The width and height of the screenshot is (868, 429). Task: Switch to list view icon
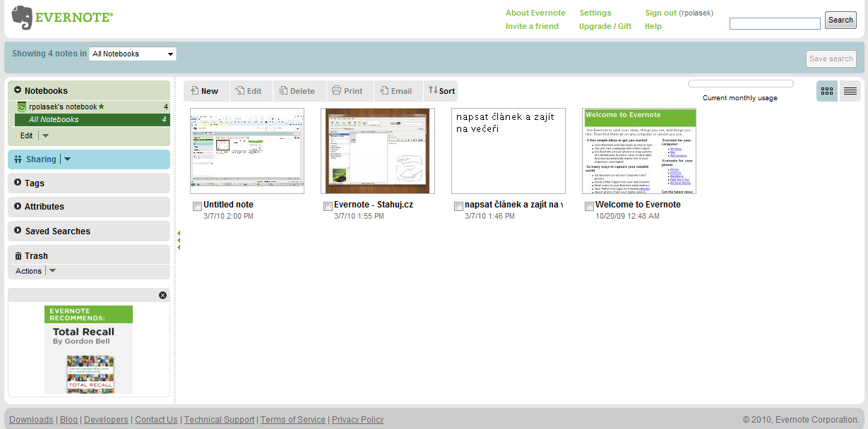click(850, 91)
